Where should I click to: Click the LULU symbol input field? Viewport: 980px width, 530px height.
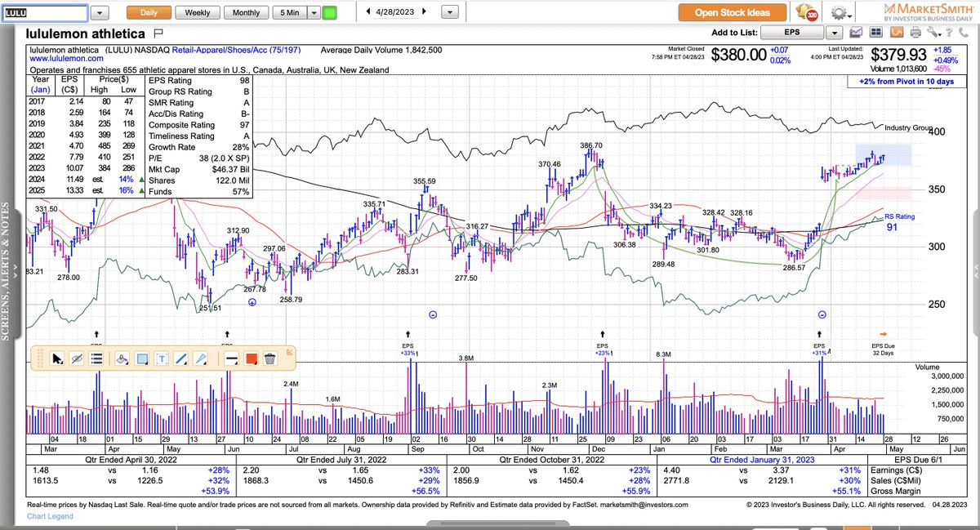click(x=44, y=13)
